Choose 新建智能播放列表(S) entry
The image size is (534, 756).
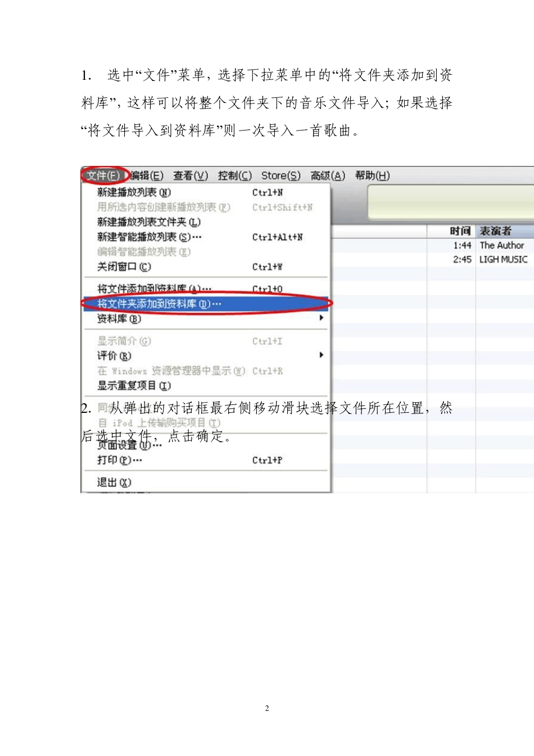pos(206,237)
